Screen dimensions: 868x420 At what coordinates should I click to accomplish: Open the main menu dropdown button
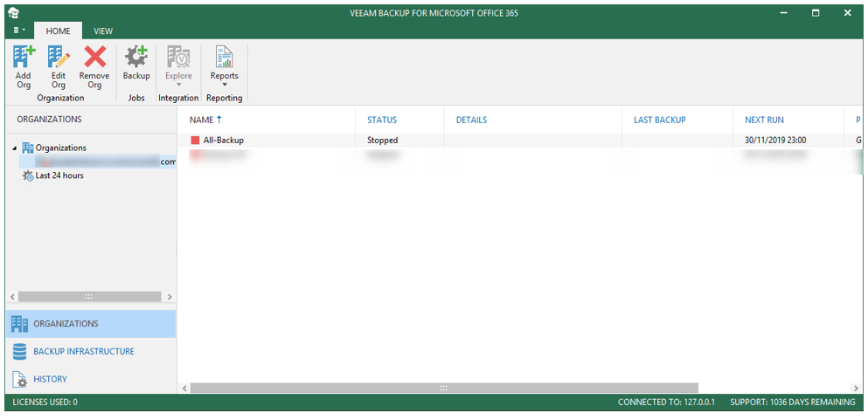pos(19,31)
